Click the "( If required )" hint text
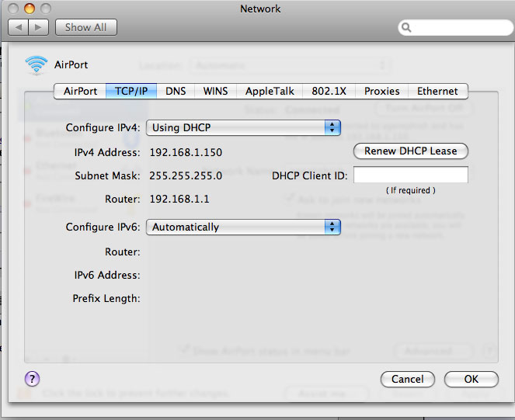Screen dimensions: 515x420 tap(411, 190)
